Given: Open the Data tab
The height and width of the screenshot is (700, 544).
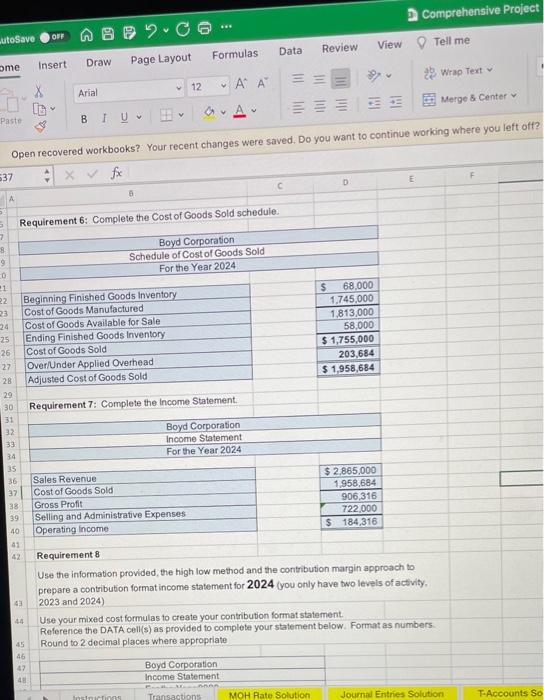Looking at the screenshot, I should click(290, 51).
